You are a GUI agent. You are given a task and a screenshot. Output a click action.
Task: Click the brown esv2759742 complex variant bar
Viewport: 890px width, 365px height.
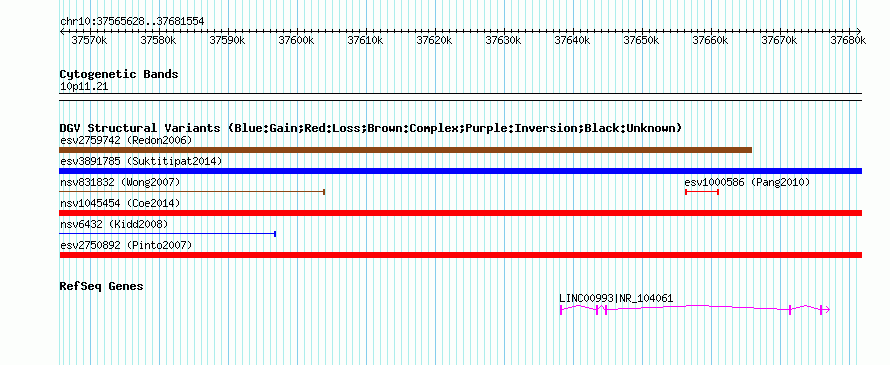(405, 150)
